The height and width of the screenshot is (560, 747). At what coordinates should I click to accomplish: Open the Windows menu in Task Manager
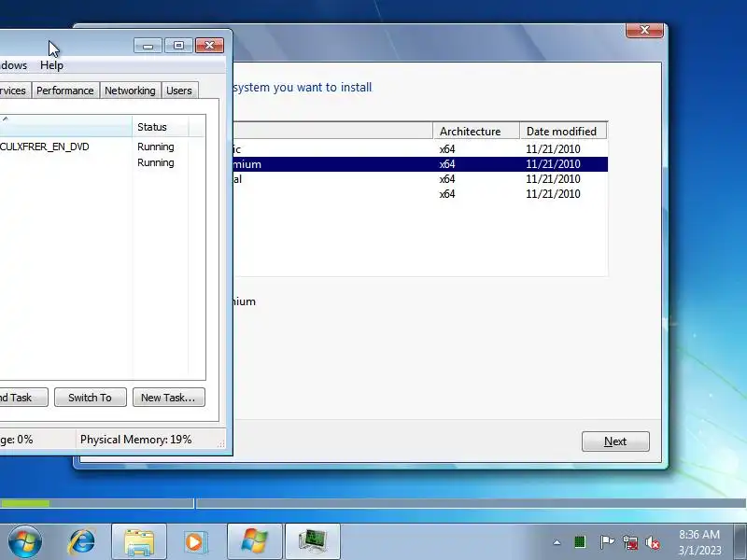coord(13,65)
